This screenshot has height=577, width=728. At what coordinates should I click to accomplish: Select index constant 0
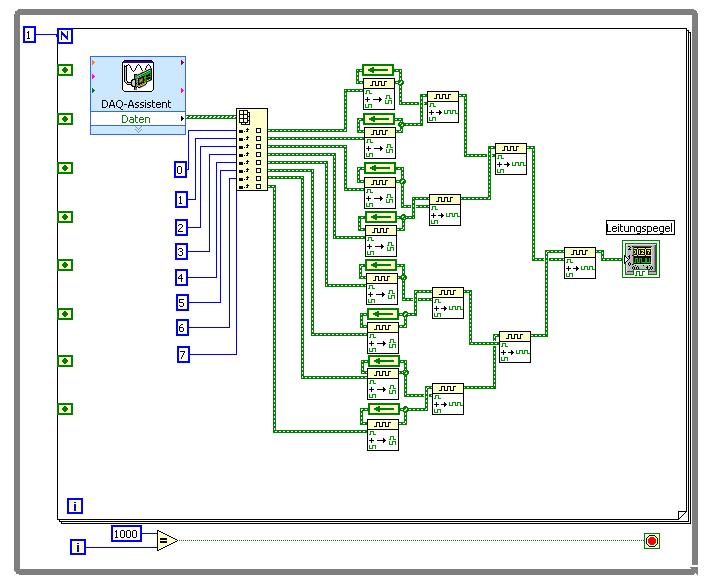coord(181,170)
